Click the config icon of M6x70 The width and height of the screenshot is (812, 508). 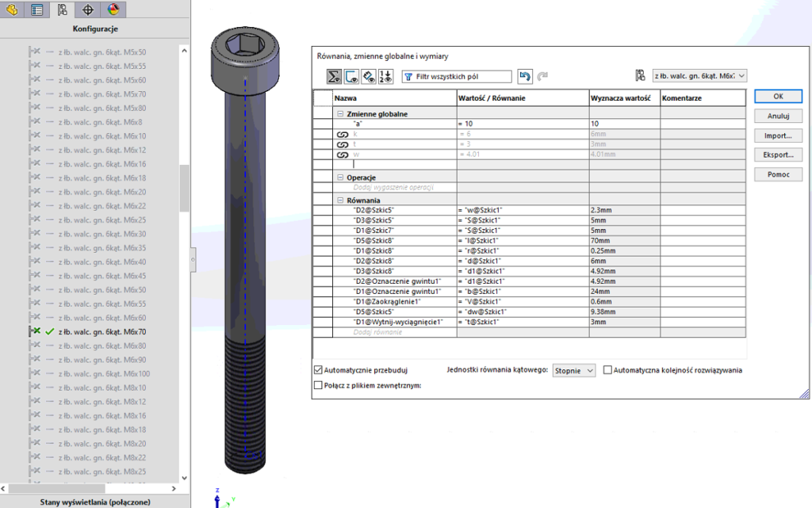coord(35,331)
